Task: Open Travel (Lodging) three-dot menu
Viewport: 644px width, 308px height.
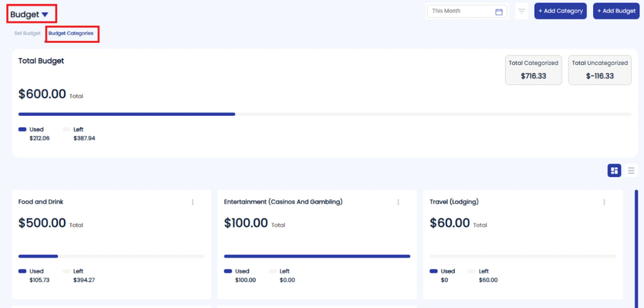Action: [x=604, y=202]
